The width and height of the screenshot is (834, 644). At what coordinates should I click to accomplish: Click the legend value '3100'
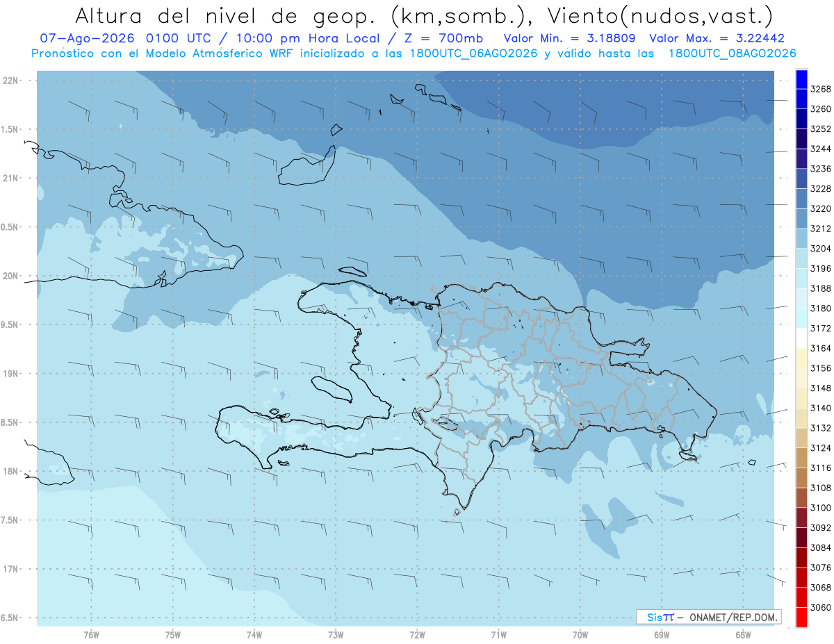[821, 508]
